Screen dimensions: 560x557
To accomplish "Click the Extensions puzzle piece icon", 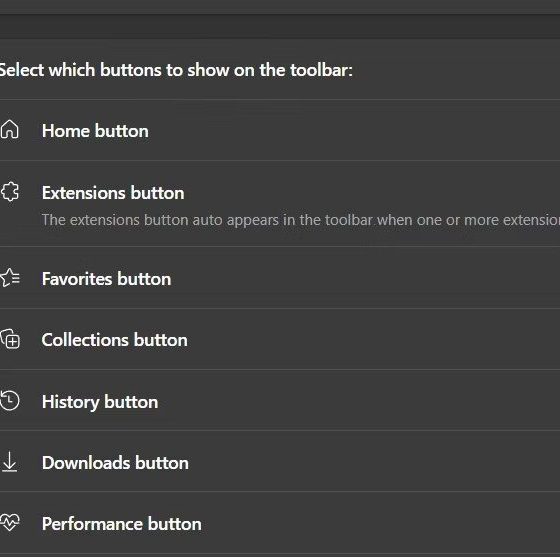I will 10,192.
